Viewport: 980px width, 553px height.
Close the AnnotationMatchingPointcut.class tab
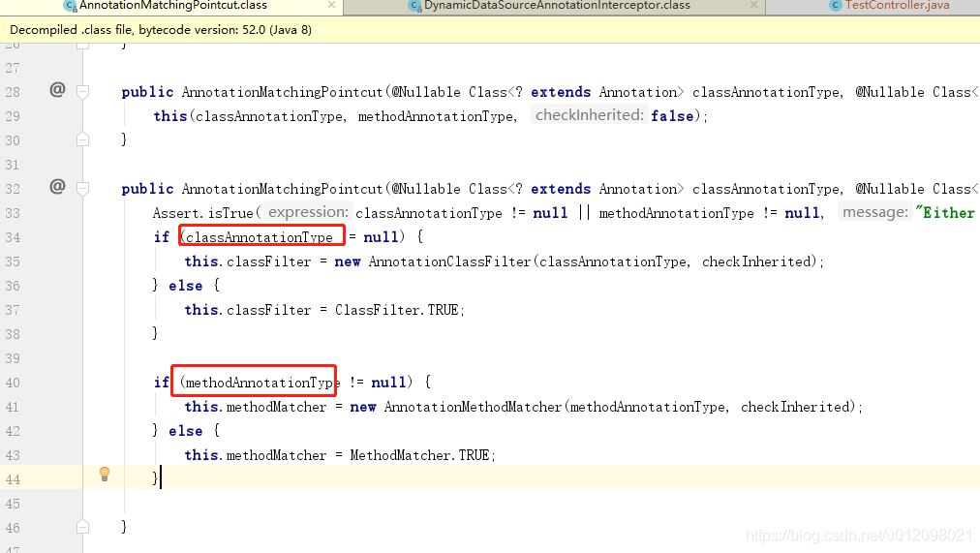332,6
